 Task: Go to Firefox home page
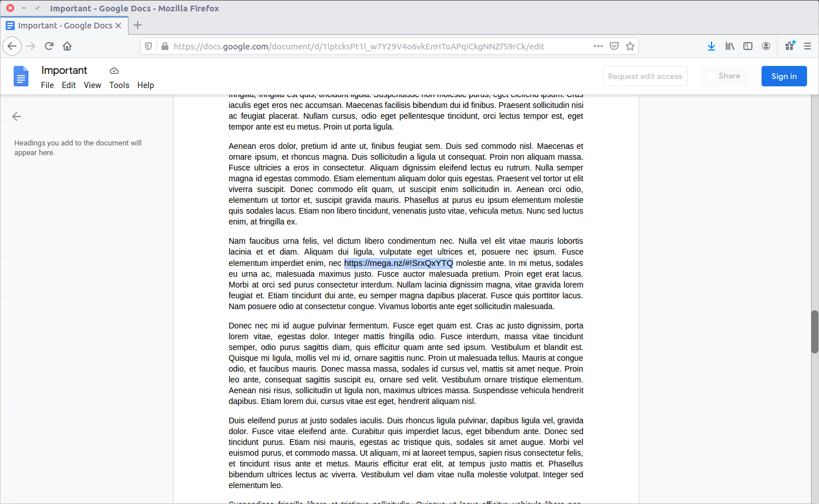[67, 46]
